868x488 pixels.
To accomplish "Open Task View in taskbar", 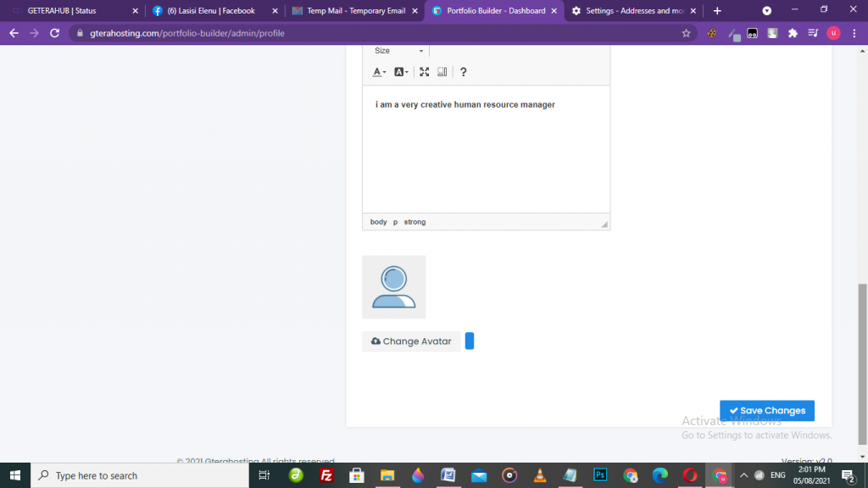I will 264,475.
